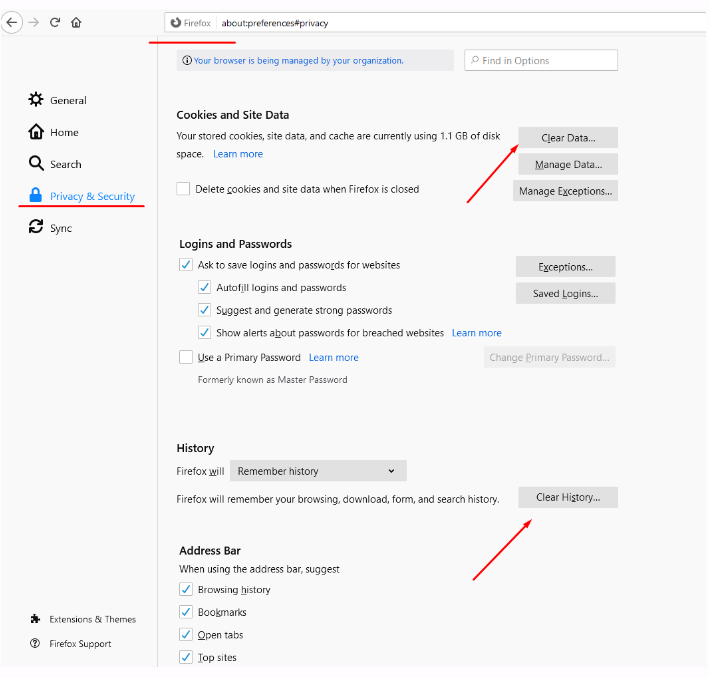Click magnifier icon in Find in Options
709x678 pixels.
coord(475,60)
